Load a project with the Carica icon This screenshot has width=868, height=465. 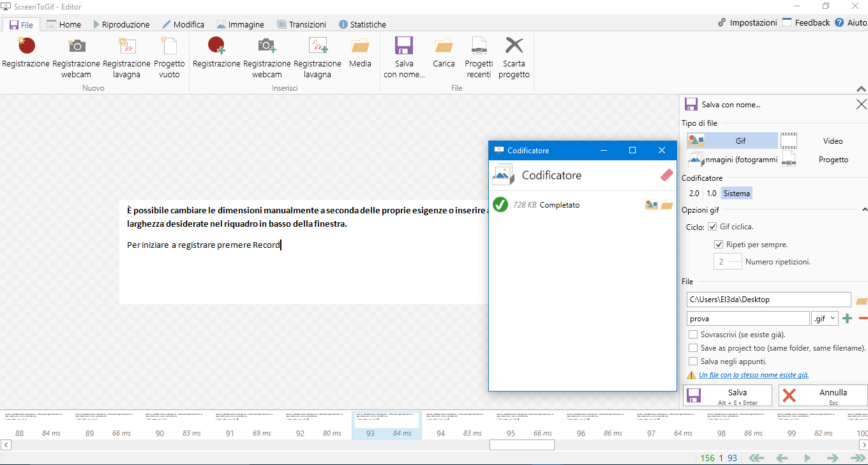pos(444,56)
